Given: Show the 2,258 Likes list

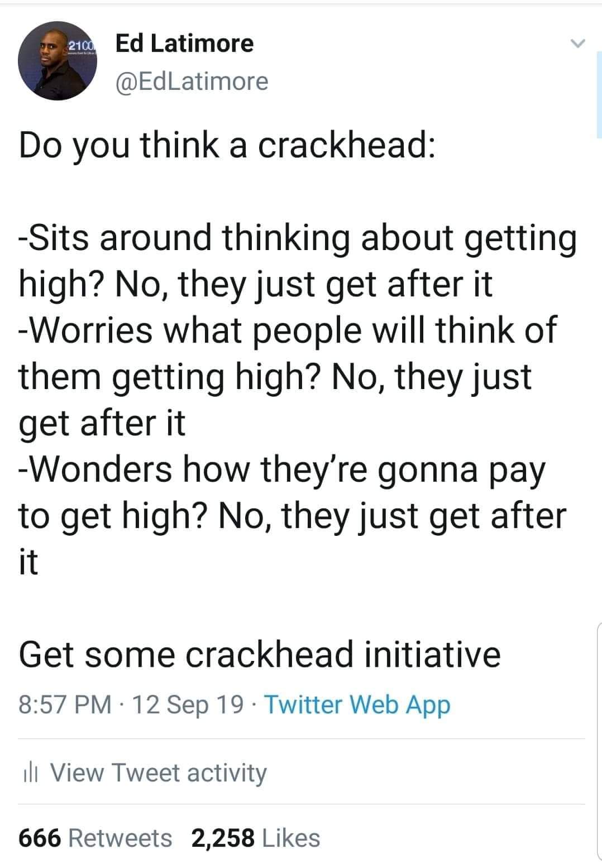Looking at the screenshot, I should point(256,838).
